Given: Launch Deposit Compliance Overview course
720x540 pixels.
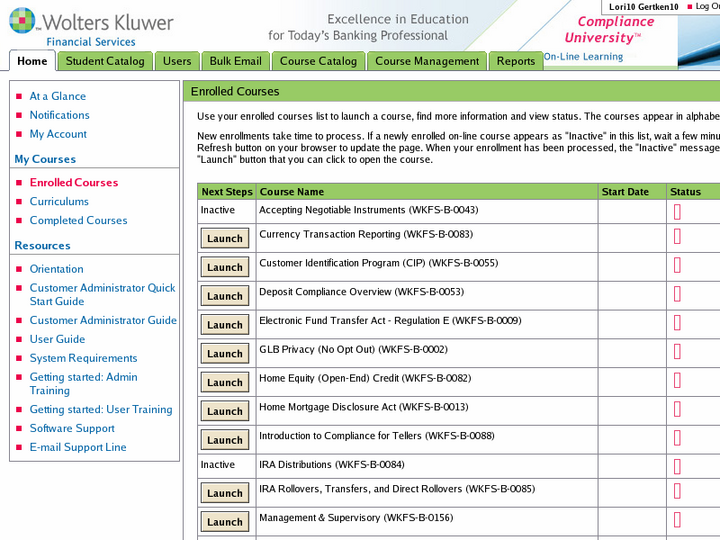Looking at the screenshot, I should tap(225, 296).
